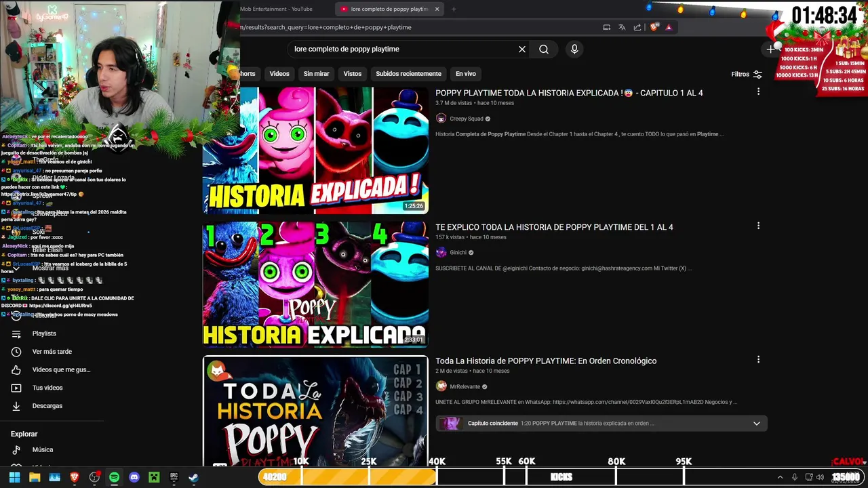Viewport: 868px width, 488px height.
Task: Open the photo app icon in taskbar
Action: click(x=54, y=477)
